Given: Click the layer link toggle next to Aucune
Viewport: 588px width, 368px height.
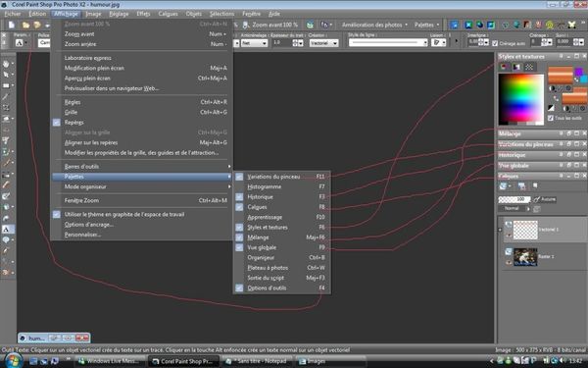Looking at the screenshot, I should [x=537, y=199].
